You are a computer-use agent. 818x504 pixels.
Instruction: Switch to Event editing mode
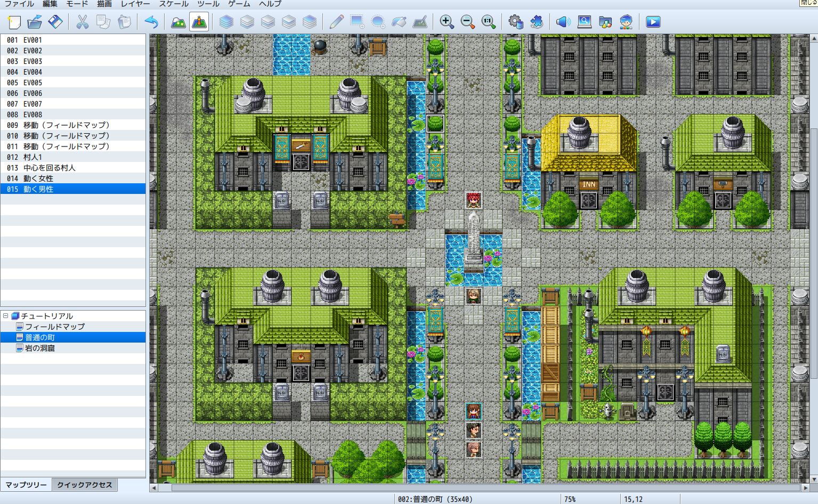coord(199,22)
